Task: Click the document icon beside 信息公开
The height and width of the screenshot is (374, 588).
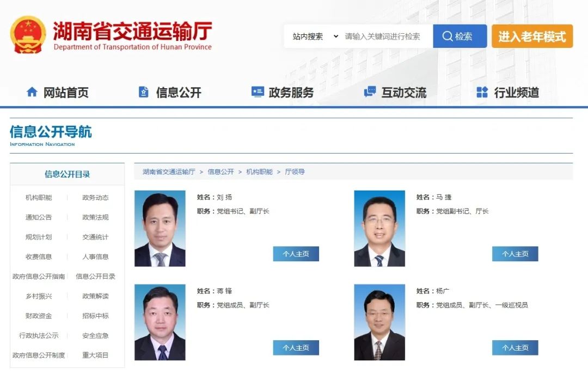Action: [x=144, y=92]
